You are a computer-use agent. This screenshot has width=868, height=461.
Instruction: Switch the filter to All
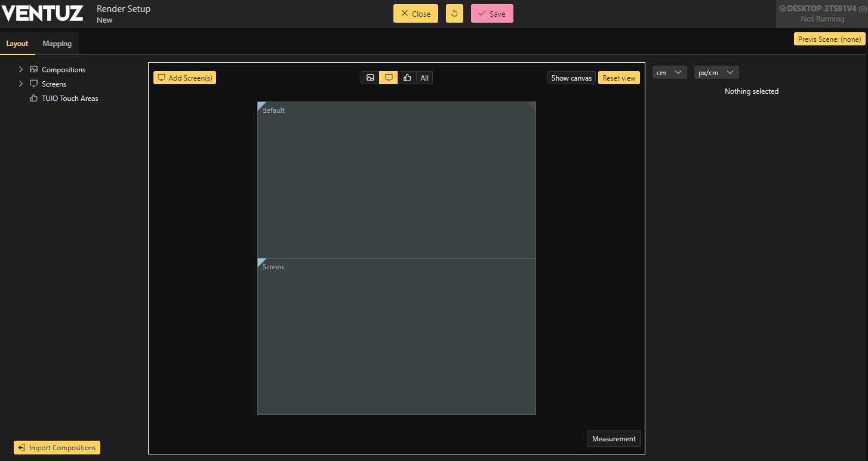(424, 78)
